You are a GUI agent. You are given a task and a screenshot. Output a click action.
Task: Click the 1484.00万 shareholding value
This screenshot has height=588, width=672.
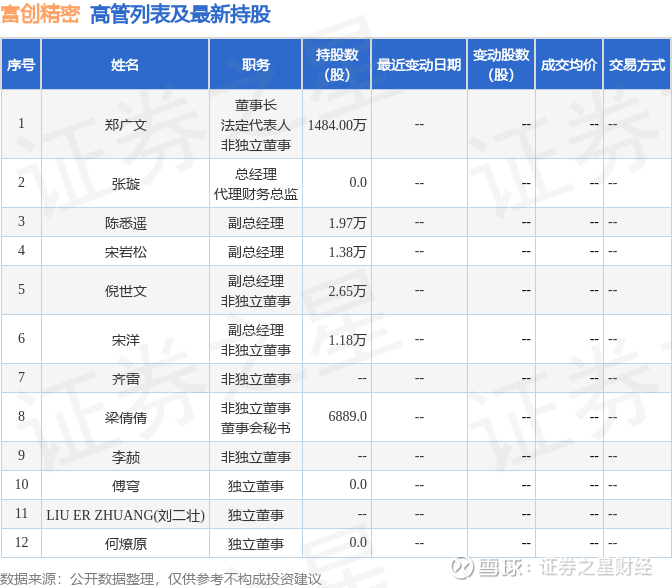337,125
